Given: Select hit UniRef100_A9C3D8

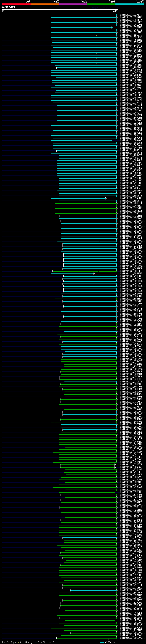Looking at the screenshot, I should click(131, 492).
